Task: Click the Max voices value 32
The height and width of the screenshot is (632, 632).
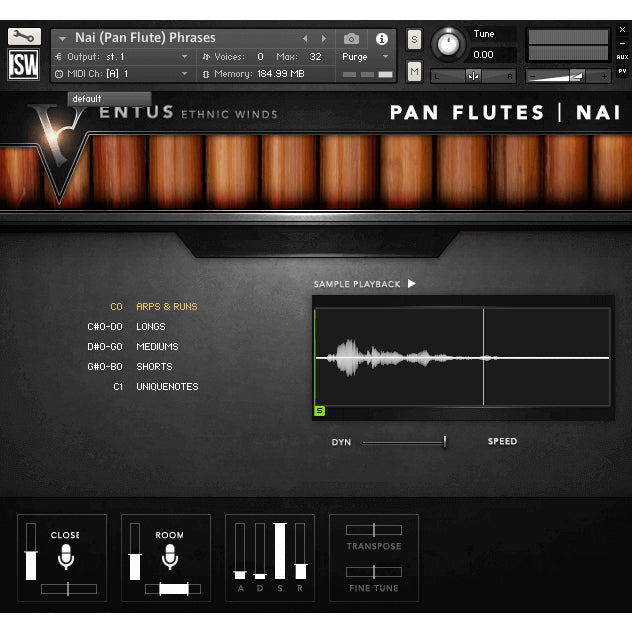Action: click(x=315, y=57)
